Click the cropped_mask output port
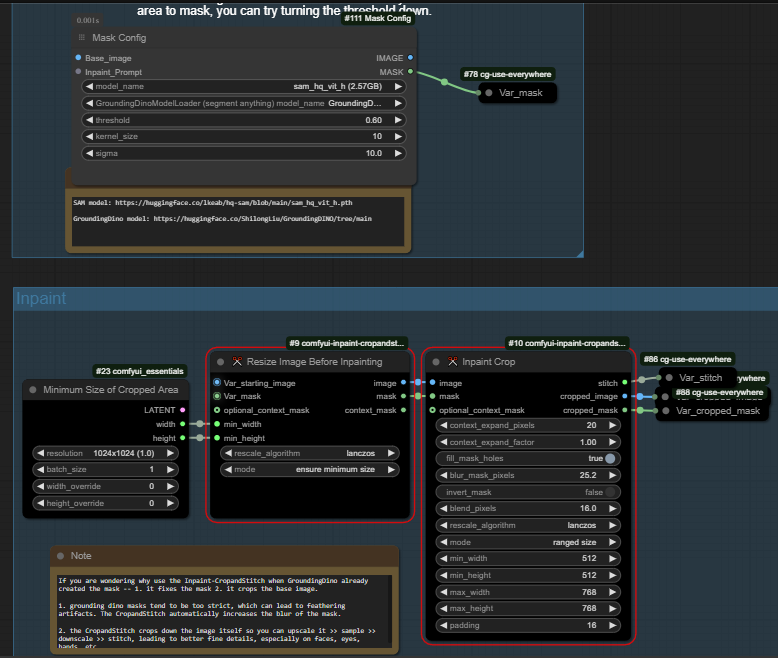The image size is (778, 658). tap(625, 410)
